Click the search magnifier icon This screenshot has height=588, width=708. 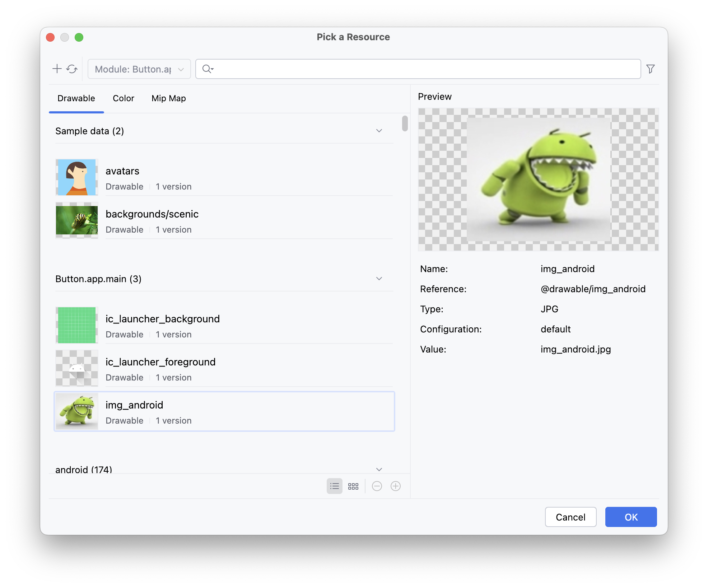click(x=207, y=69)
